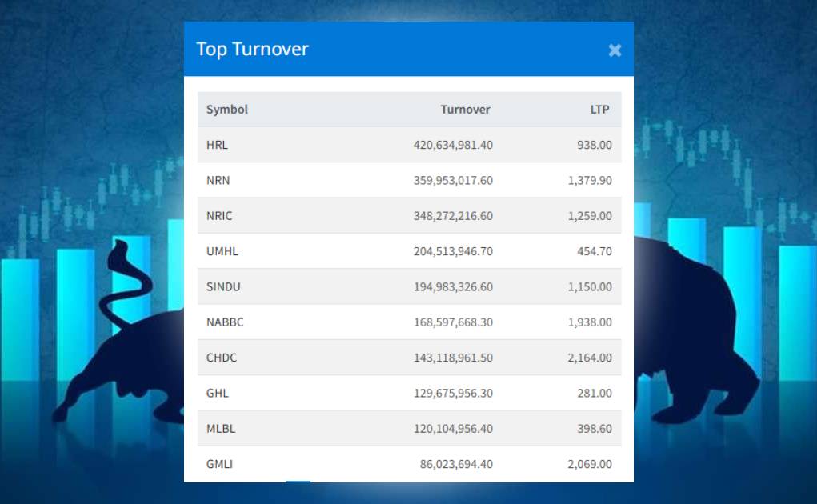Select the UMHL symbol

(x=222, y=251)
